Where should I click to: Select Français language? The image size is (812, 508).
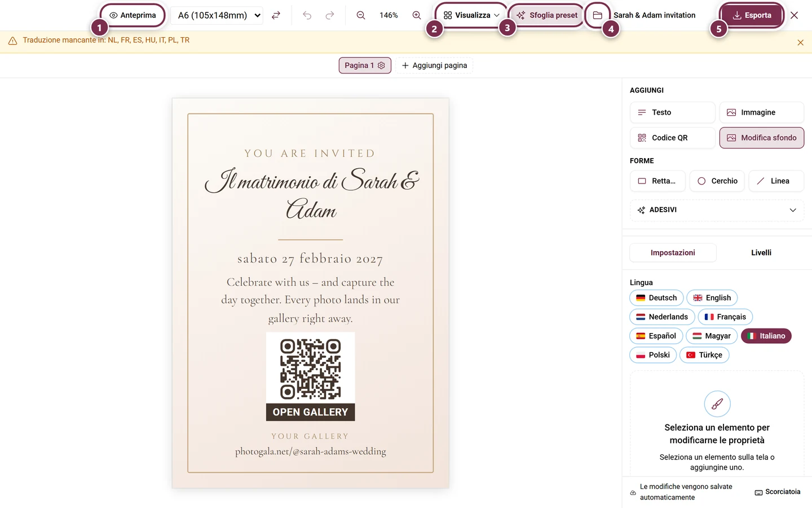click(x=725, y=317)
